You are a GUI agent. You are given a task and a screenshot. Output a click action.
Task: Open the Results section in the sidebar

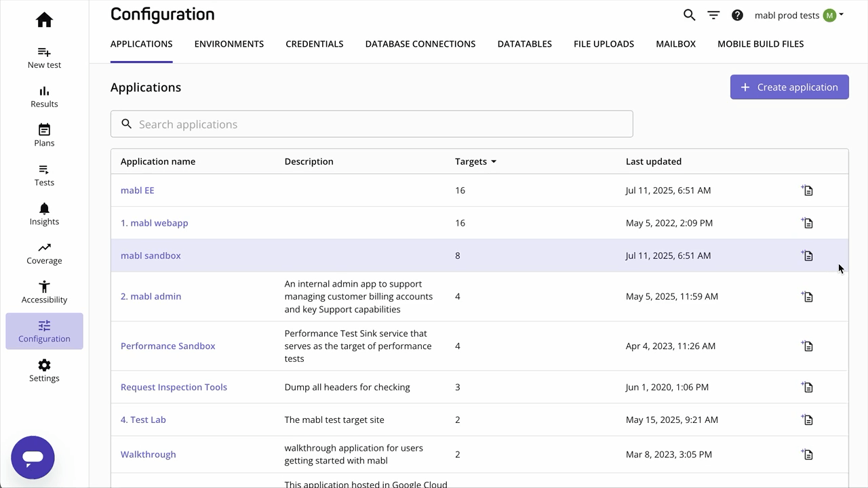(x=44, y=97)
